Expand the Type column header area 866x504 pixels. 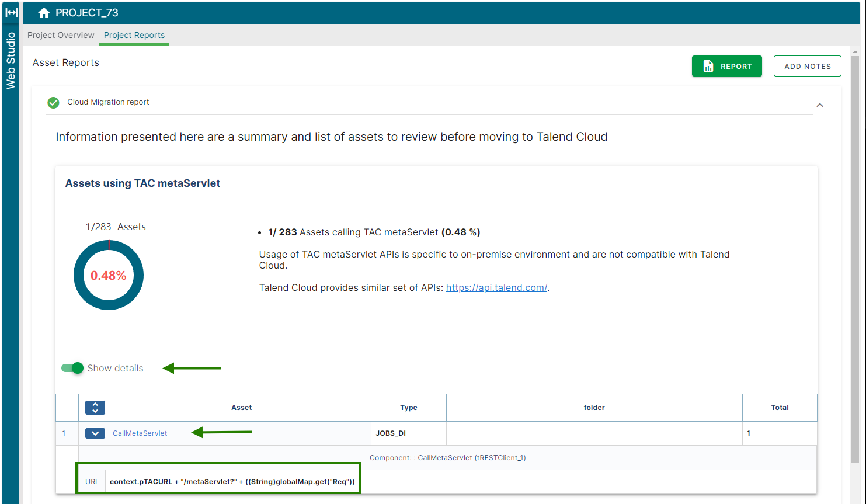(x=408, y=407)
